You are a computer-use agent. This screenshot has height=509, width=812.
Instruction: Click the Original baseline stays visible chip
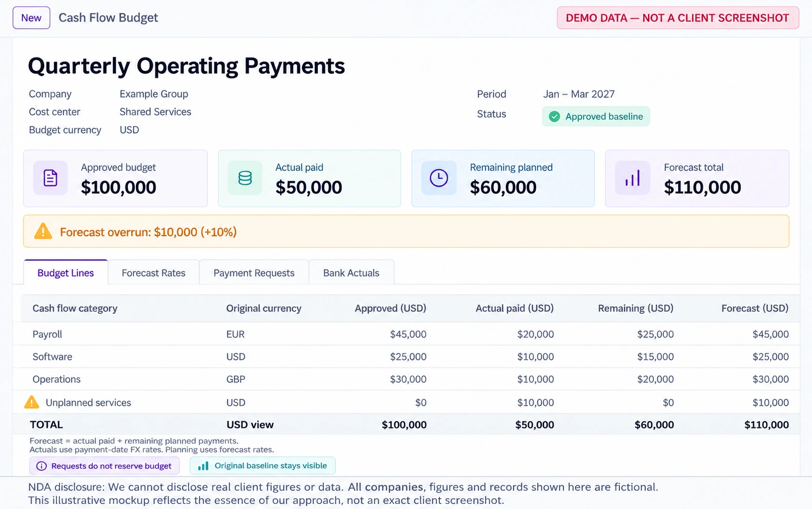(x=262, y=465)
